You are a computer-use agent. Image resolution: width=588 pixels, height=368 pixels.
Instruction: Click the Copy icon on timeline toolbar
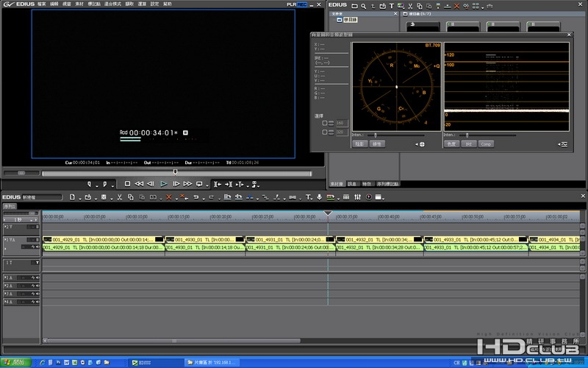click(131, 197)
